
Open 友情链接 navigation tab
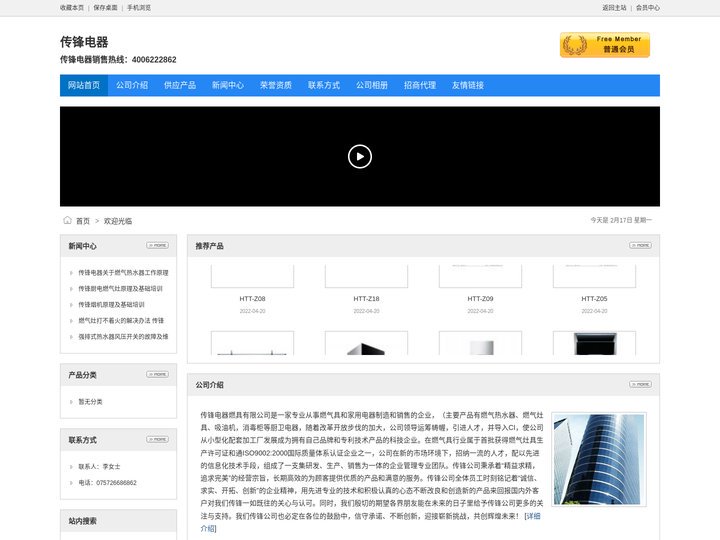tap(468, 85)
